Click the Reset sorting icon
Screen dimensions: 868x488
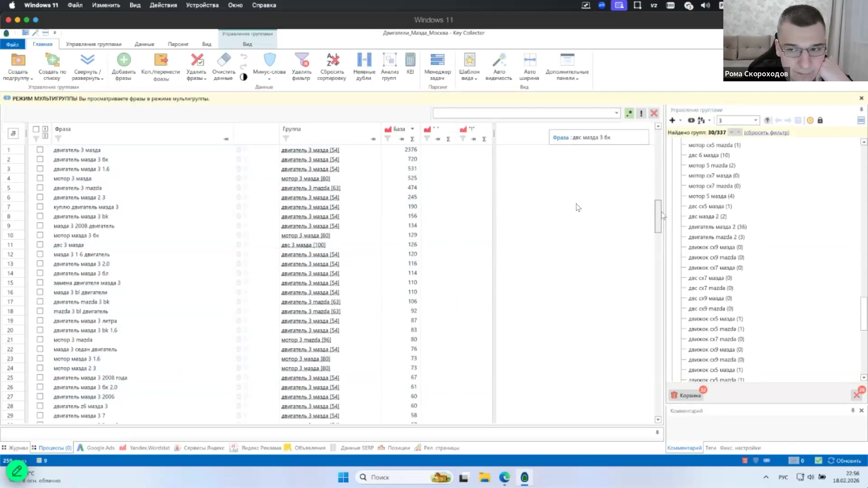coord(332,60)
